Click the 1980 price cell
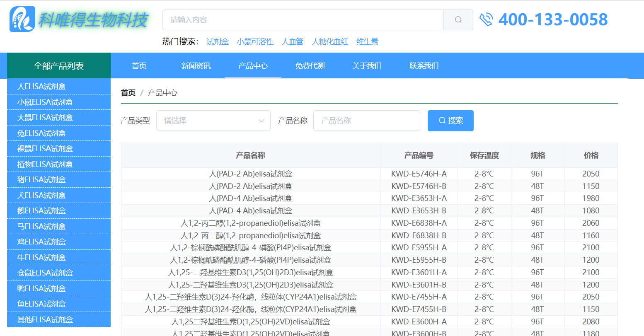The image size is (644, 336). pyautogui.click(x=591, y=198)
